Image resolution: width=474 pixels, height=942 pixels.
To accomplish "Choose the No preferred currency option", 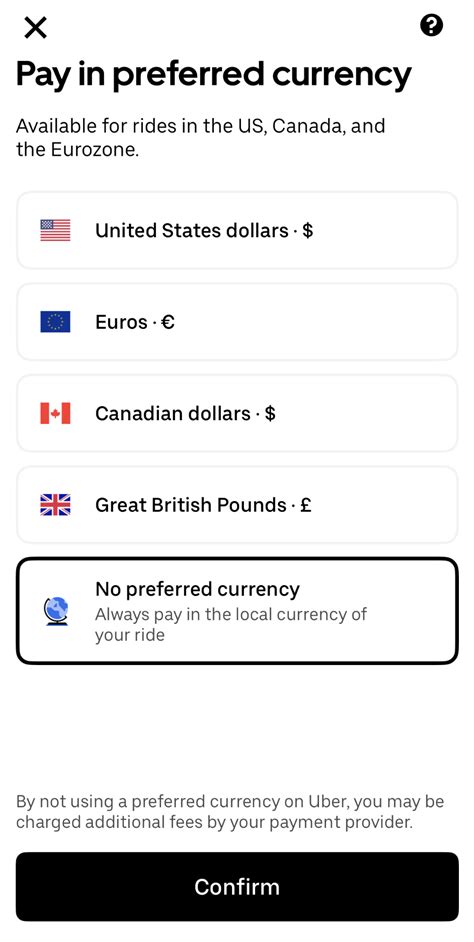I will click(237, 611).
